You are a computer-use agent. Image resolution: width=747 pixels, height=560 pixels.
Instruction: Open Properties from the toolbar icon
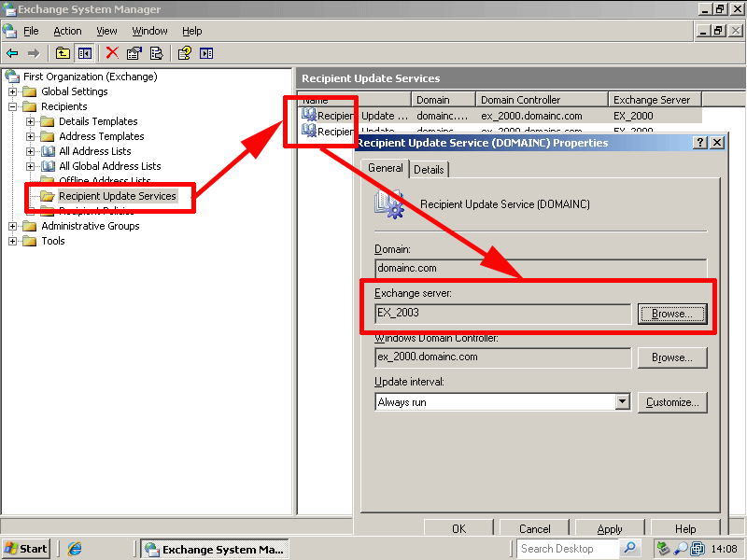[x=134, y=53]
